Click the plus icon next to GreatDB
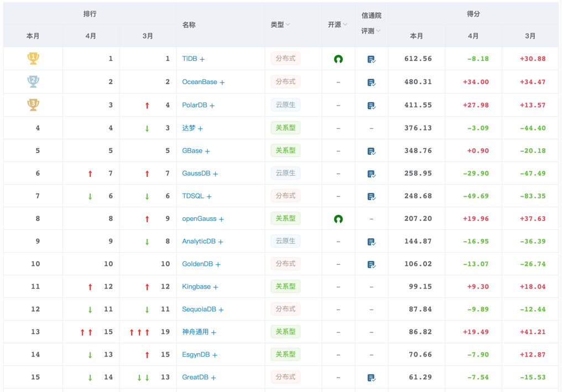Screen dimensions: 563x392 click(213, 378)
